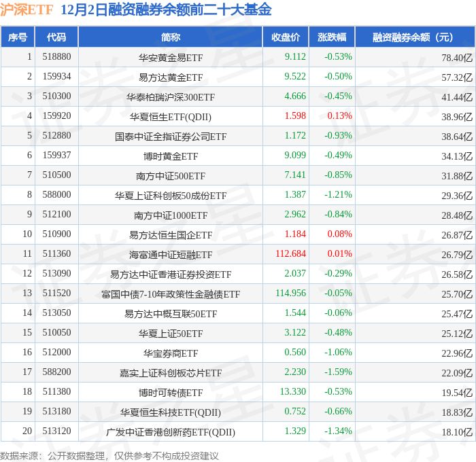Image resolution: width=476 pixels, height=462 pixels.
Task: Click the 12月2日融资融券余额前二十大基金 heading
Action: click(x=166, y=10)
